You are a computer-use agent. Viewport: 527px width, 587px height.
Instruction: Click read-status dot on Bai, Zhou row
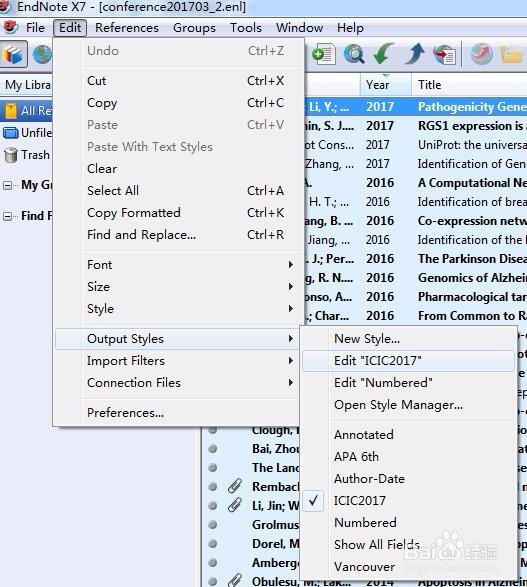click(x=213, y=448)
